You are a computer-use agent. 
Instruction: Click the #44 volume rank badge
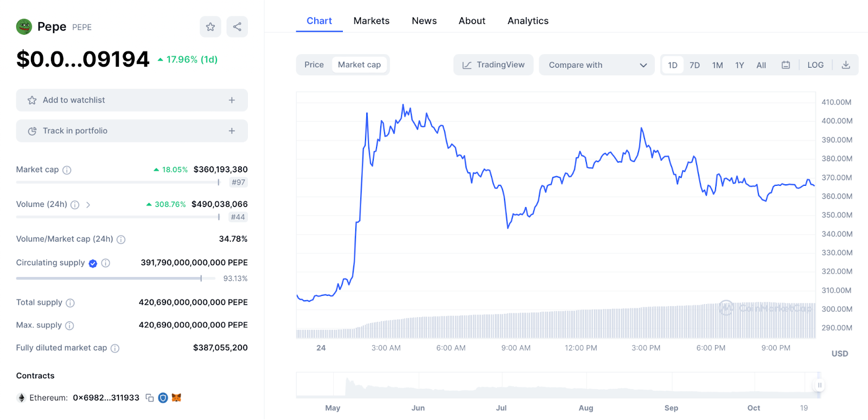238,217
